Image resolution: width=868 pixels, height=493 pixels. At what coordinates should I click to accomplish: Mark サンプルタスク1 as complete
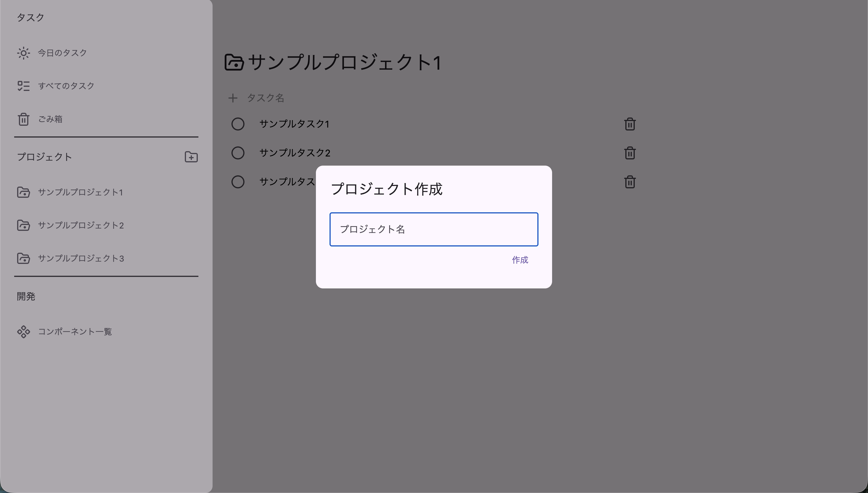(x=238, y=124)
